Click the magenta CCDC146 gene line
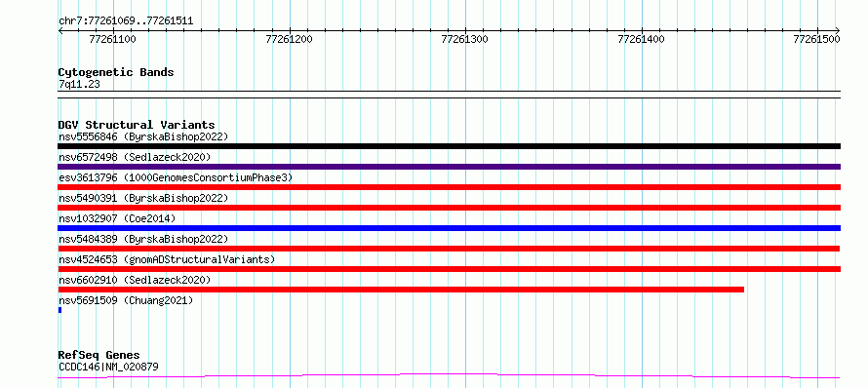The width and height of the screenshot is (868, 388). tap(449, 376)
